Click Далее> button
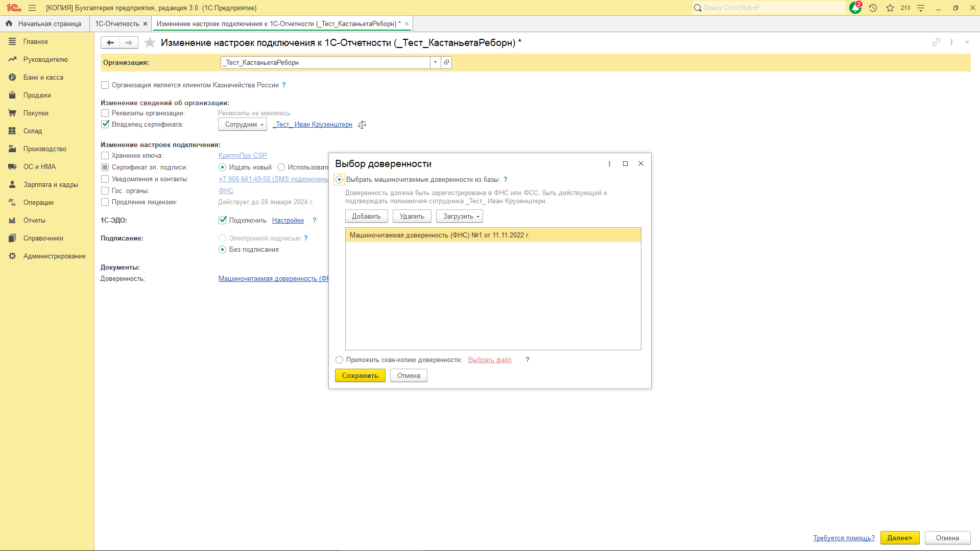The image size is (980, 551). [900, 538]
